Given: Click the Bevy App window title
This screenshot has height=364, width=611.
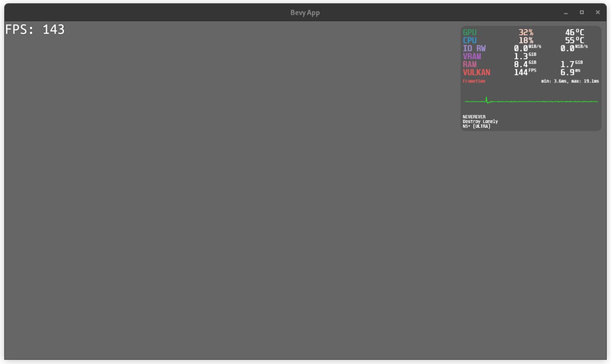Looking at the screenshot, I should [x=305, y=13].
